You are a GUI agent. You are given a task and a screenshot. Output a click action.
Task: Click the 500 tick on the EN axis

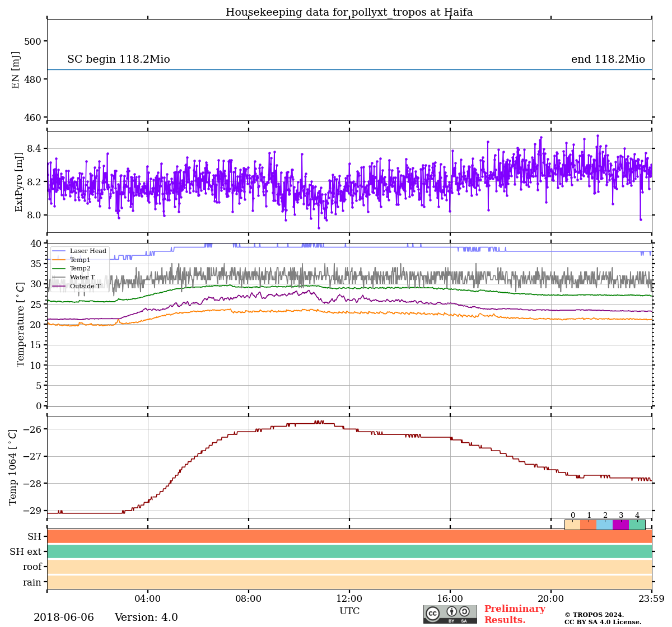pyautogui.click(x=33, y=41)
